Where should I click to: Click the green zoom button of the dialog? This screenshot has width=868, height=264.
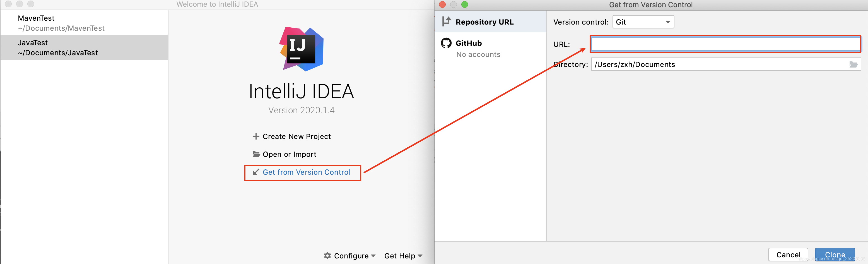[x=465, y=4]
